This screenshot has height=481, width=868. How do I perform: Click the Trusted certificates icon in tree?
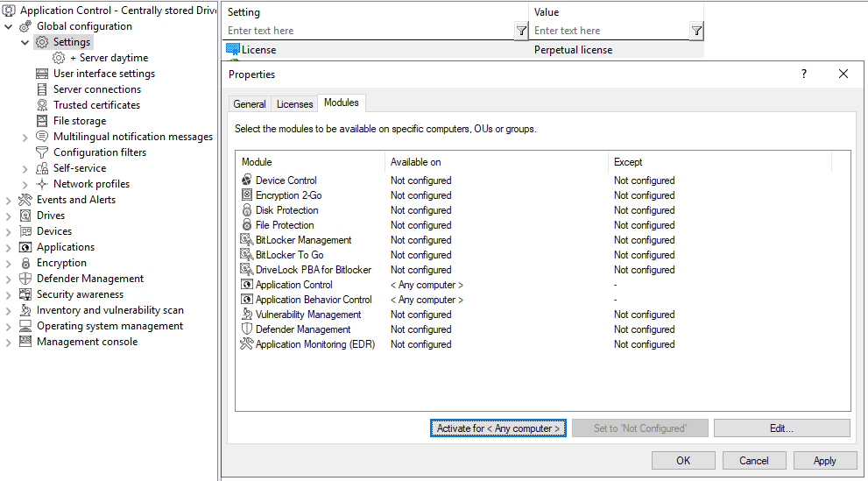42,105
